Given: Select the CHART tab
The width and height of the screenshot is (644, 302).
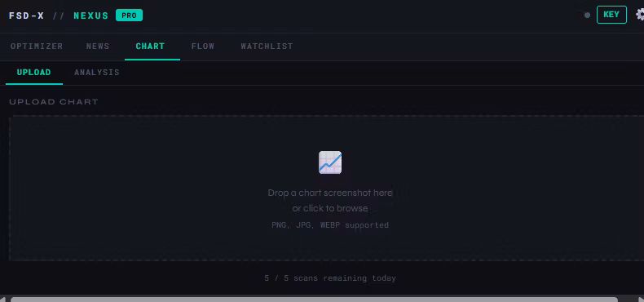Looking at the screenshot, I should (150, 46).
